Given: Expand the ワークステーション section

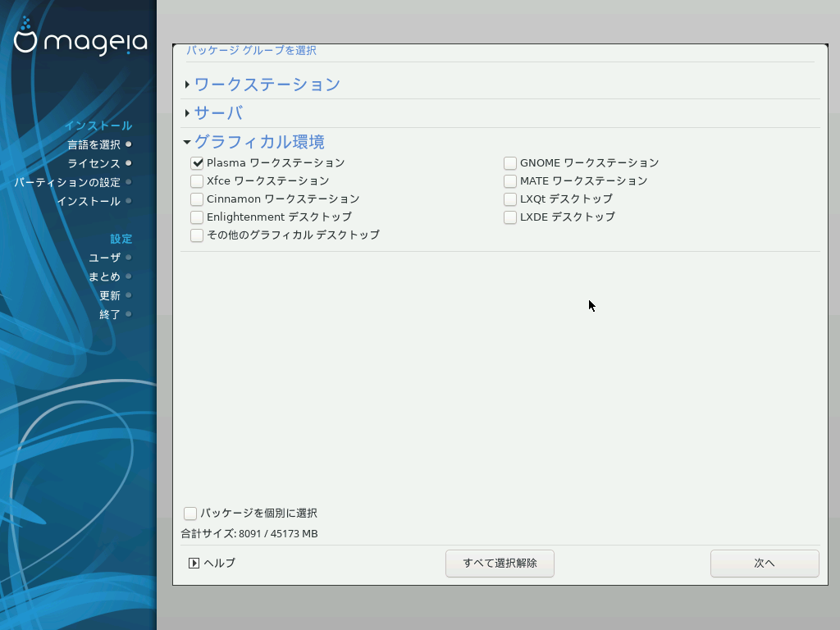Looking at the screenshot, I should (187, 84).
